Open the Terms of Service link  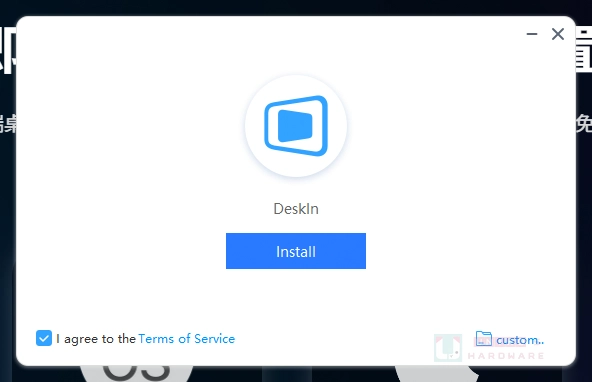tap(187, 339)
